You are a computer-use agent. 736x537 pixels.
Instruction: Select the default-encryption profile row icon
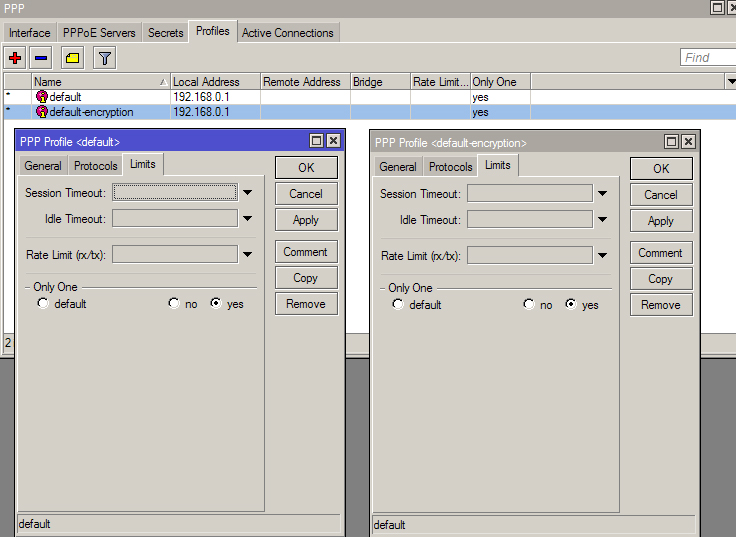coord(42,112)
